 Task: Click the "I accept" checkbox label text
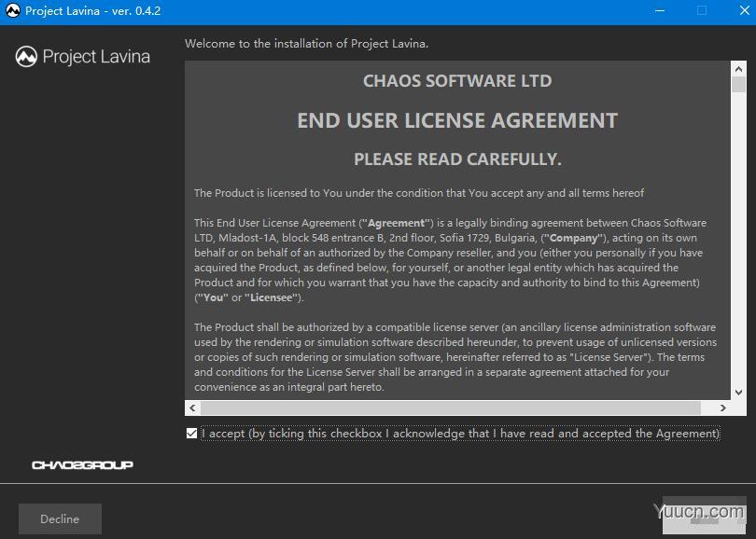point(460,434)
